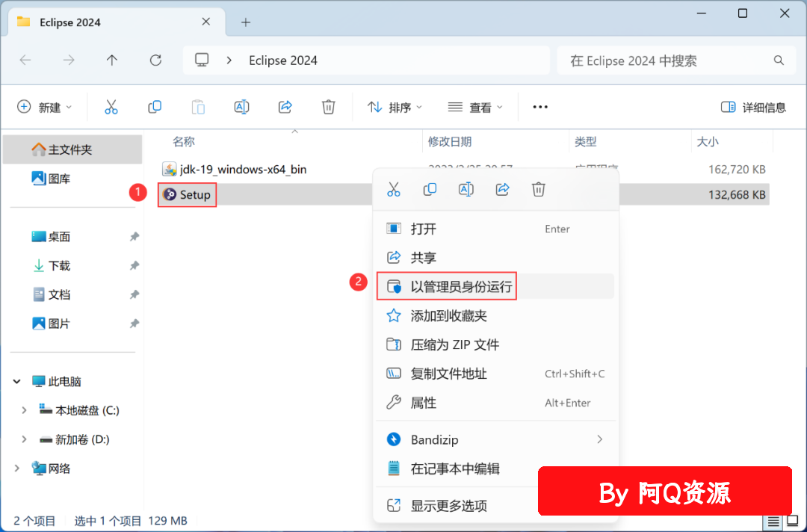Viewport: 807px width, 532px height.
Task: Open a new tab with the plus button
Action: pos(246,22)
